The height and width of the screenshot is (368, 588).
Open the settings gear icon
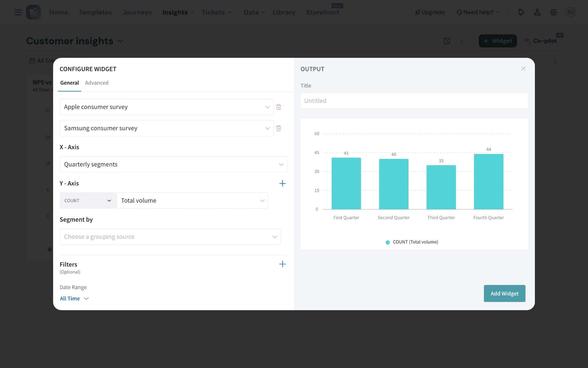[x=554, y=12]
